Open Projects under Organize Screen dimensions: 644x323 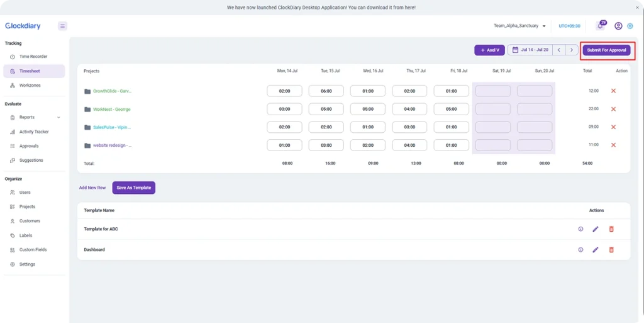pyautogui.click(x=34, y=207)
